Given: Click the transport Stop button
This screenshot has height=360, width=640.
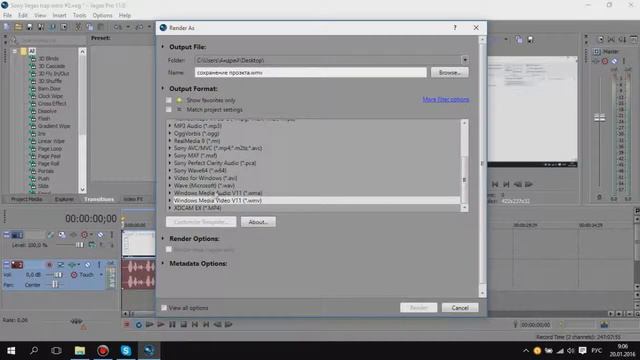Looking at the screenshot, I should point(184,324).
